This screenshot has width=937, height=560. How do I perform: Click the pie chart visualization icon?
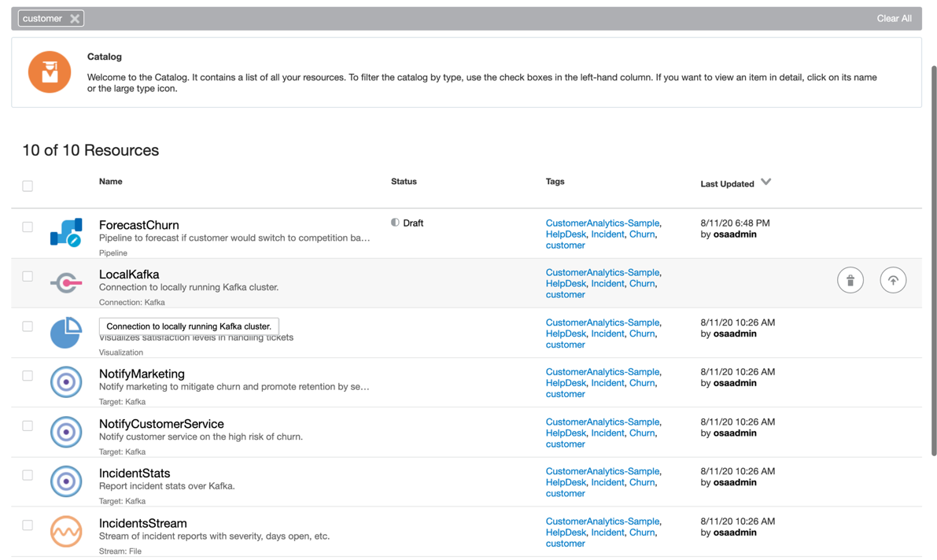[66, 333]
